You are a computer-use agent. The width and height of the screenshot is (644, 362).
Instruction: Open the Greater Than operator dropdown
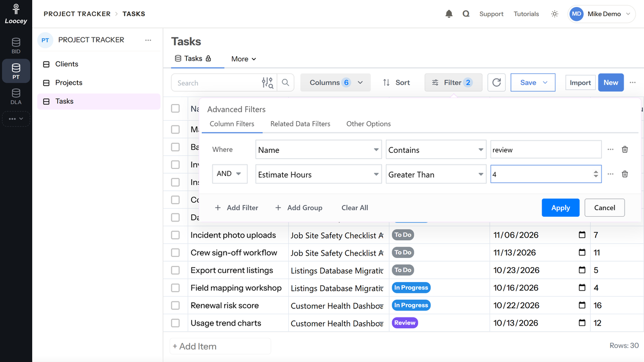[436, 174]
